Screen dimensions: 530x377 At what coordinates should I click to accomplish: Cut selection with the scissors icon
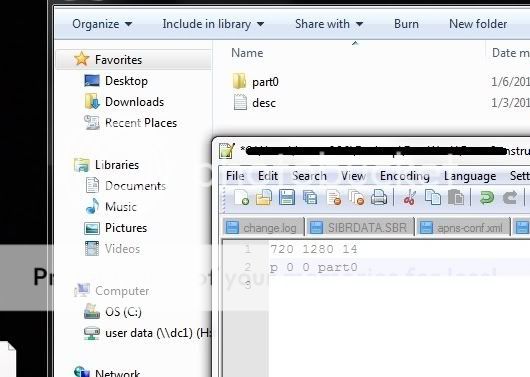(x=409, y=197)
